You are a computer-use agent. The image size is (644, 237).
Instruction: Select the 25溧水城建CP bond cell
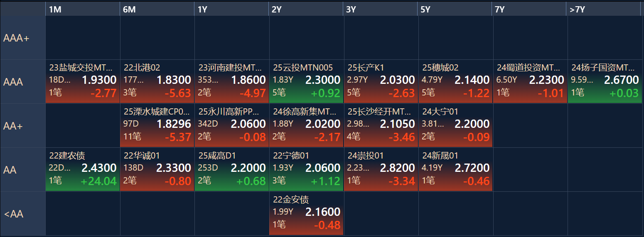(x=157, y=126)
